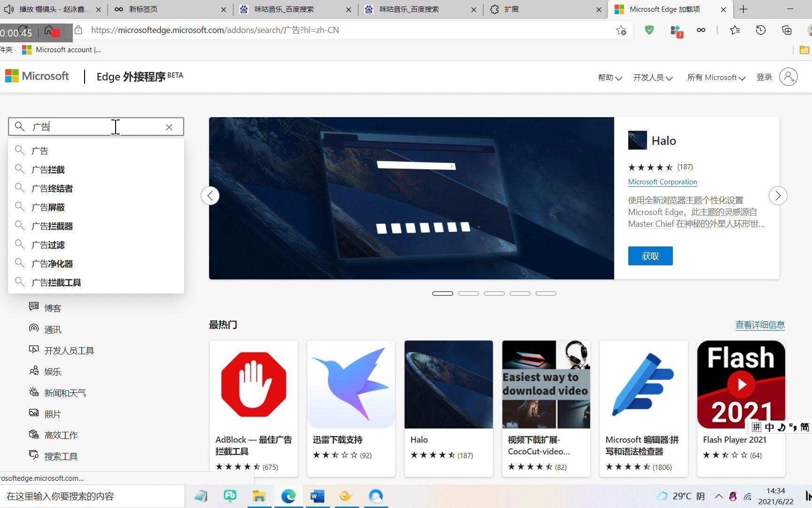Open the 查看详细信息 link

pos(760,325)
